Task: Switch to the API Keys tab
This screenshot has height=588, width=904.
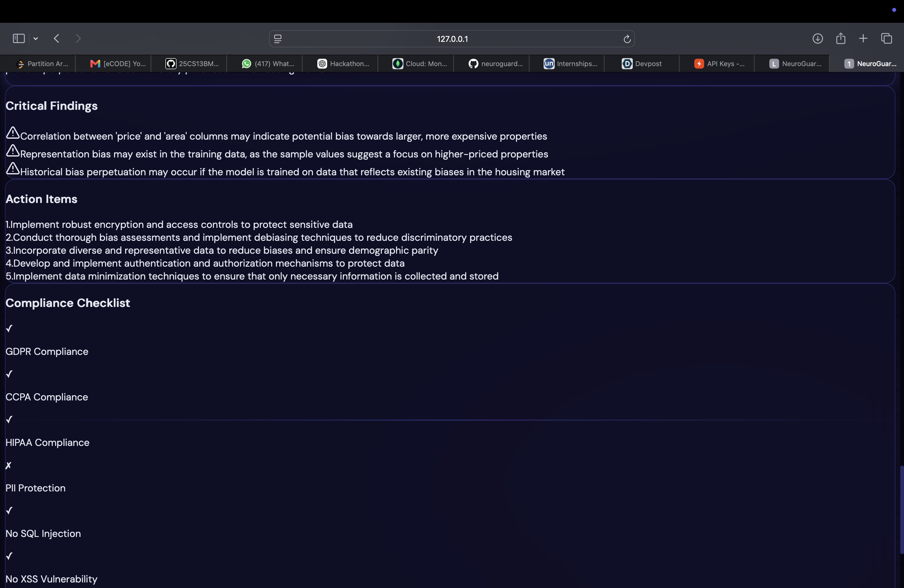Action: (717, 64)
